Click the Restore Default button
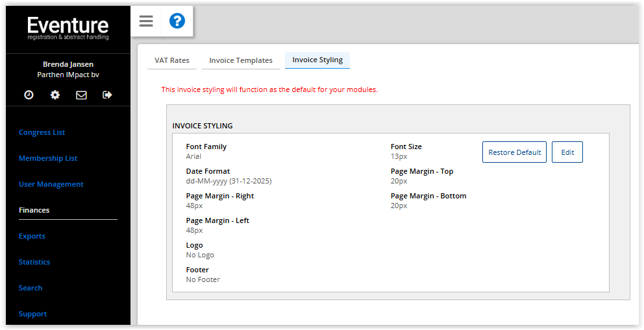Screen dimensions: 644x330 coord(514,152)
